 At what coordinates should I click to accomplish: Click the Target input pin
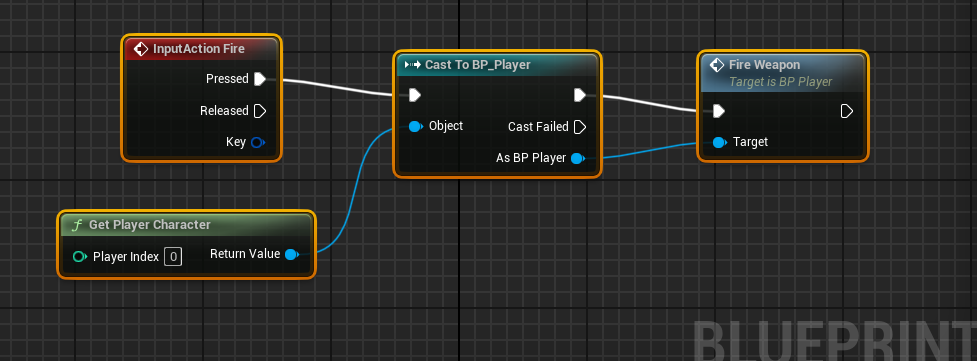720,142
